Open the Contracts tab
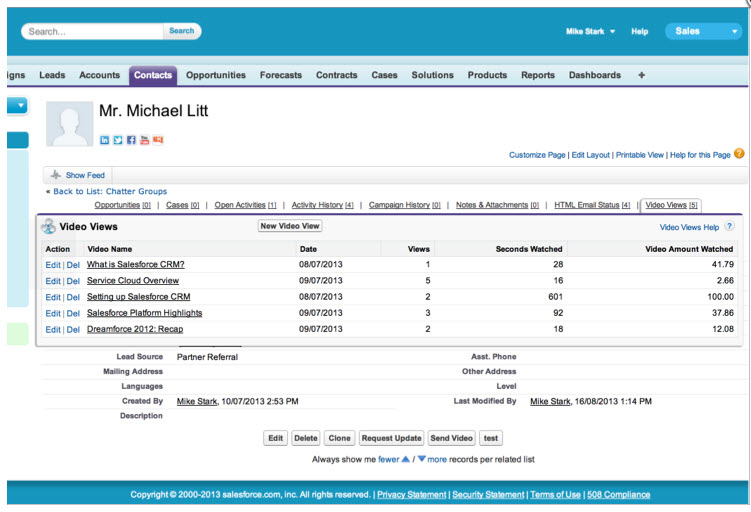The image size is (751, 512). (336, 75)
